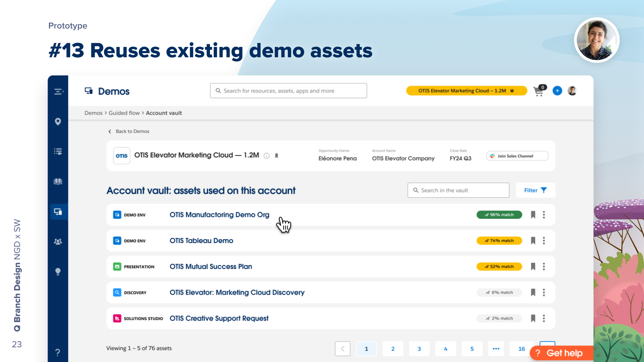Click the presenter photo thumbnail
The height and width of the screenshot is (362, 644).
tap(597, 40)
